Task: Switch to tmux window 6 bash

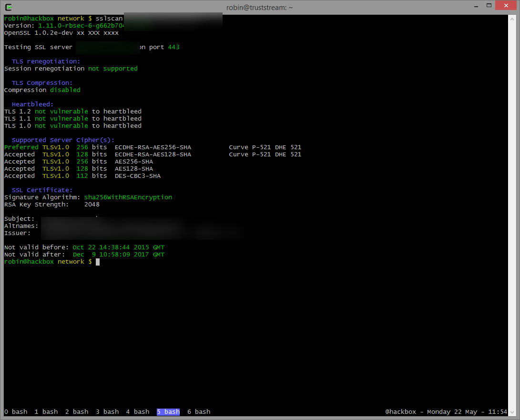Action: 199,412
